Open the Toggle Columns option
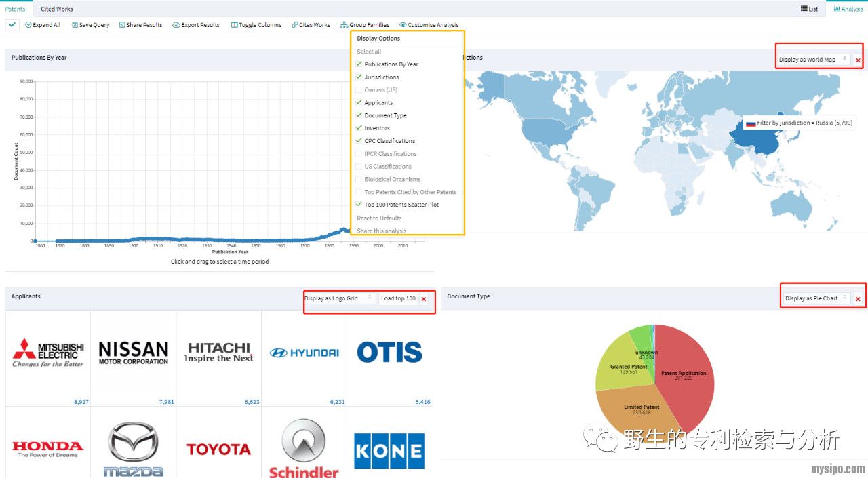868x478 pixels. (235, 25)
